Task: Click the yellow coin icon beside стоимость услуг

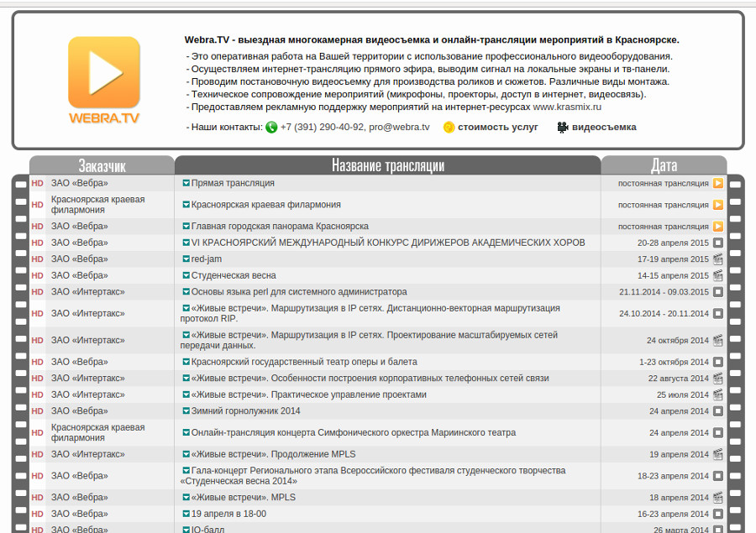Action: coord(449,128)
